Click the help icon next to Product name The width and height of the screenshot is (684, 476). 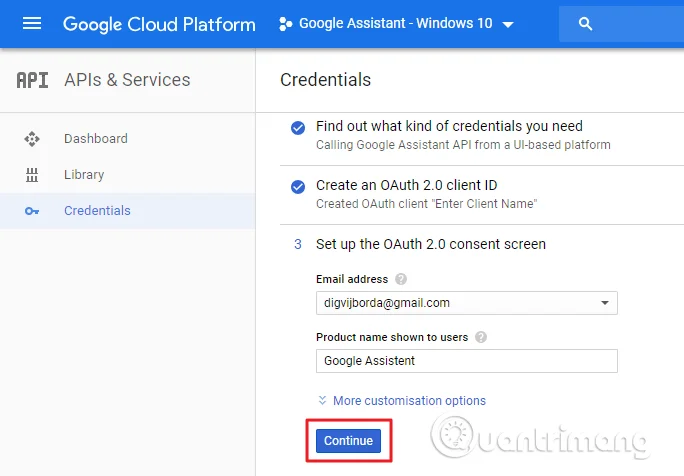pyautogui.click(x=481, y=337)
